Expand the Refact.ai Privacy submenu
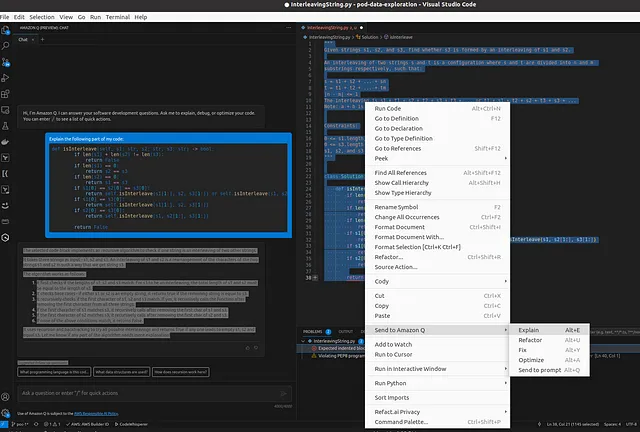Viewport: 640px width, 432px height. tap(437, 412)
